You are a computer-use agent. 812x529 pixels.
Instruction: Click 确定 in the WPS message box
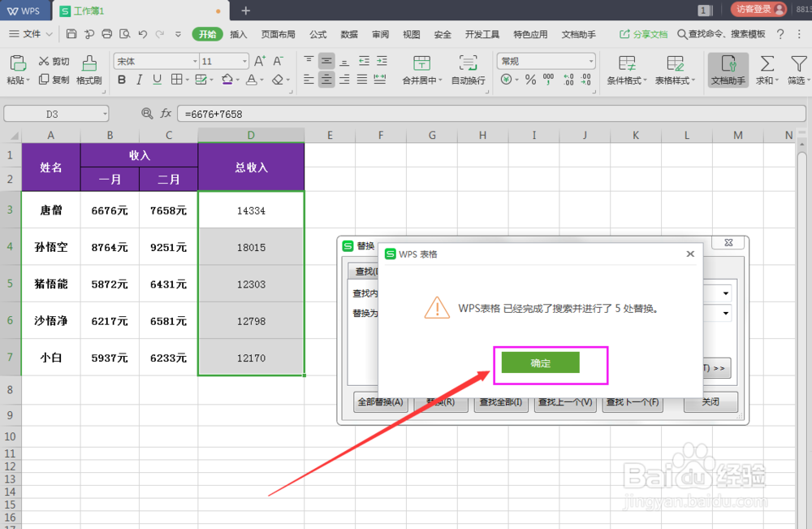point(540,362)
